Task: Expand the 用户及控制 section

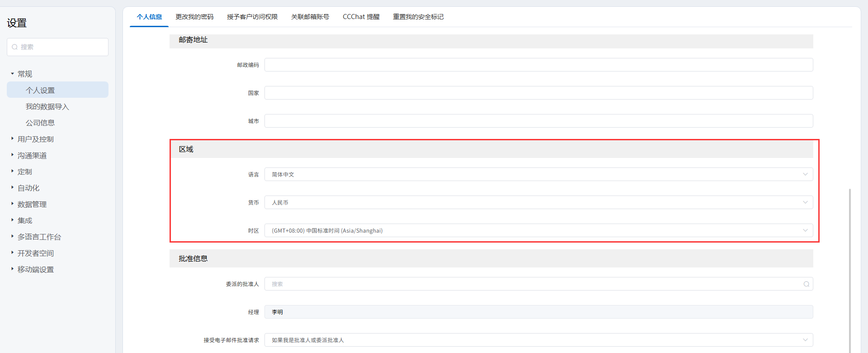Action: tap(35, 139)
